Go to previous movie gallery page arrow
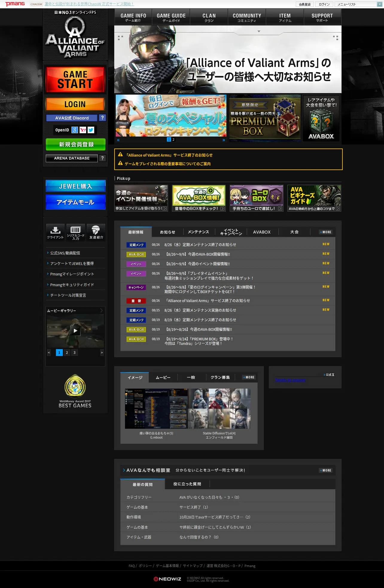The height and width of the screenshot is (588, 384). point(49,352)
